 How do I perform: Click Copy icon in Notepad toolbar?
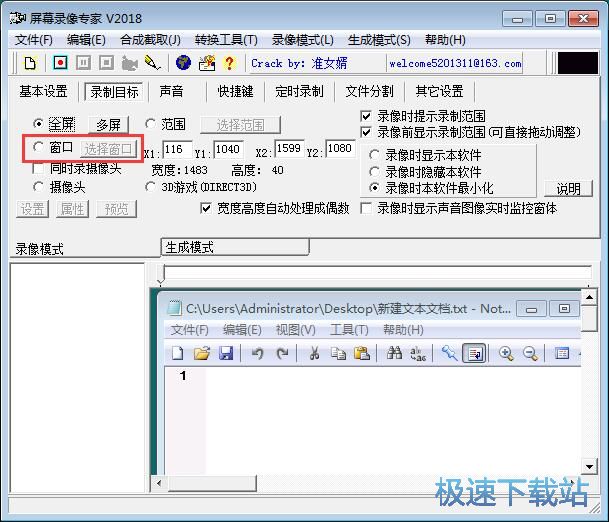[x=338, y=353]
